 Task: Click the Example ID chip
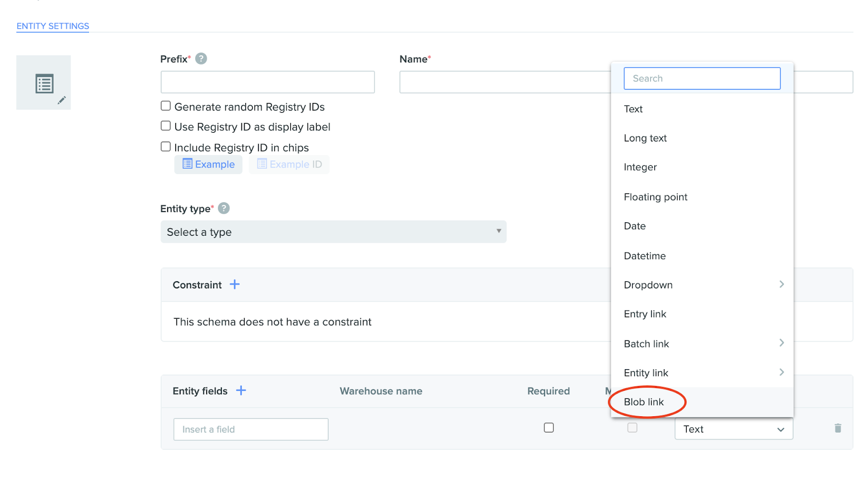[289, 164]
